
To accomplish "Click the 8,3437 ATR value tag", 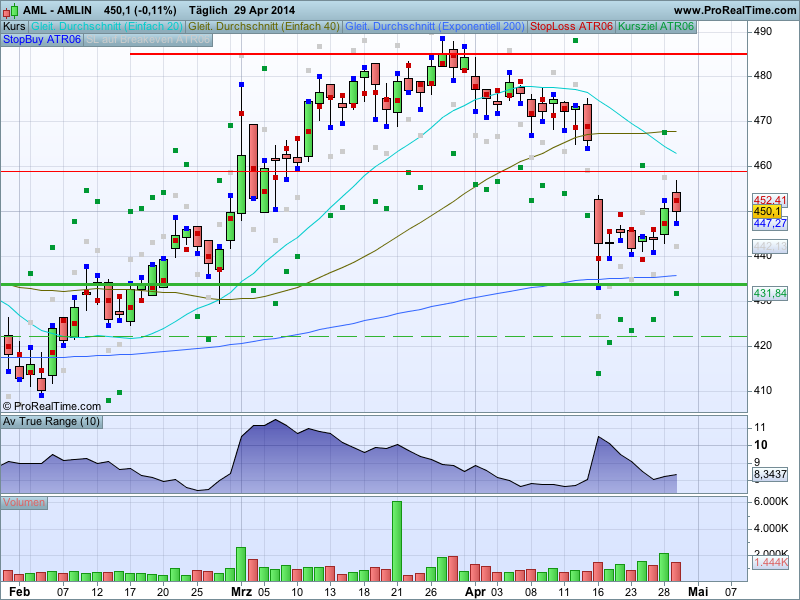I will (x=770, y=474).
